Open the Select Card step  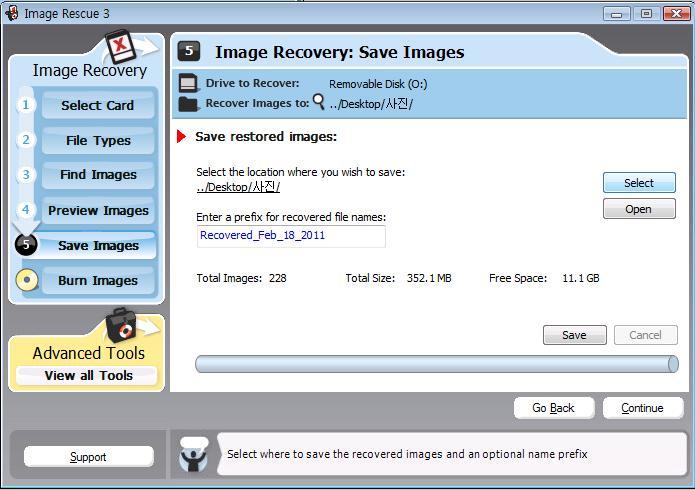click(98, 105)
